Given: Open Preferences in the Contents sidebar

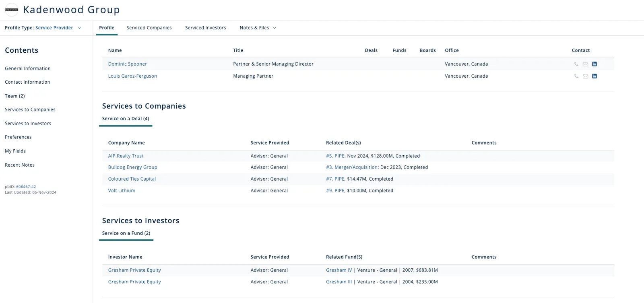Looking at the screenshot, I should (x=18, y=137).
